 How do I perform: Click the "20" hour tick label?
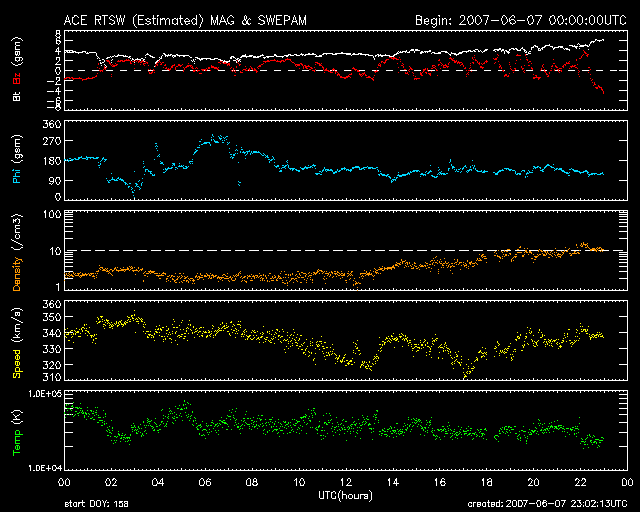pos(533,482)
